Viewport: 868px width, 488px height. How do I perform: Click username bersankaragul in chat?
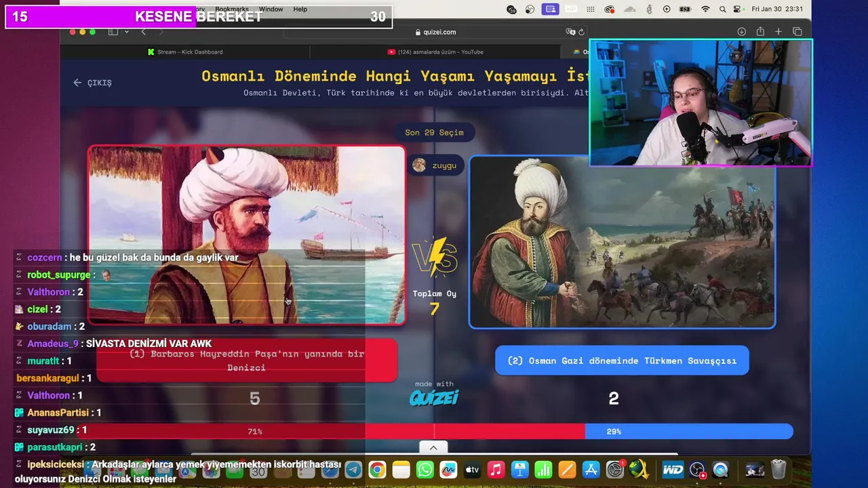tap(47, 378)
